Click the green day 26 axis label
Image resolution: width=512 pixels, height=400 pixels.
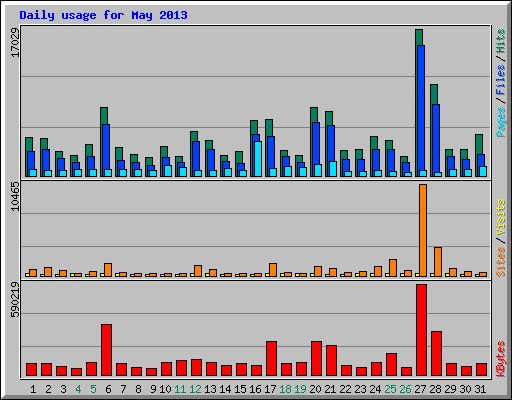pyautogui.click(x=405, y=389)
